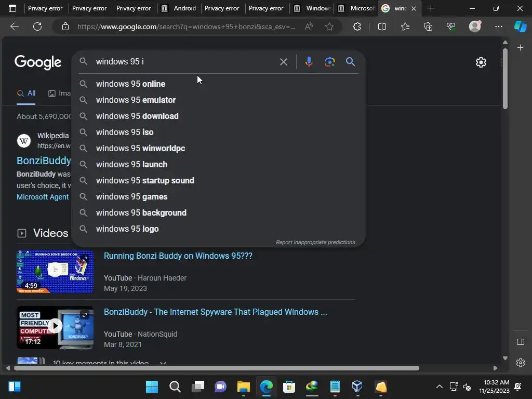
Task: View site information lock icon
Action: 65,26
